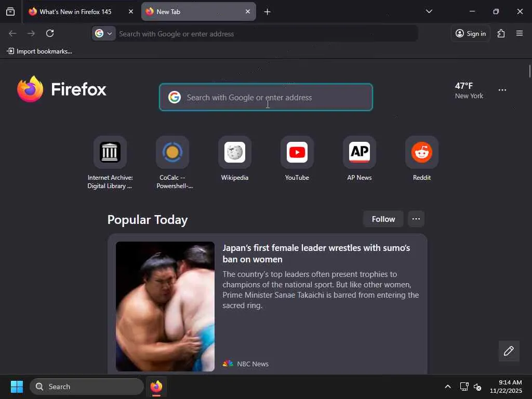
Task: Go forward with the forward arrow
Action: (x=31, y=33)
